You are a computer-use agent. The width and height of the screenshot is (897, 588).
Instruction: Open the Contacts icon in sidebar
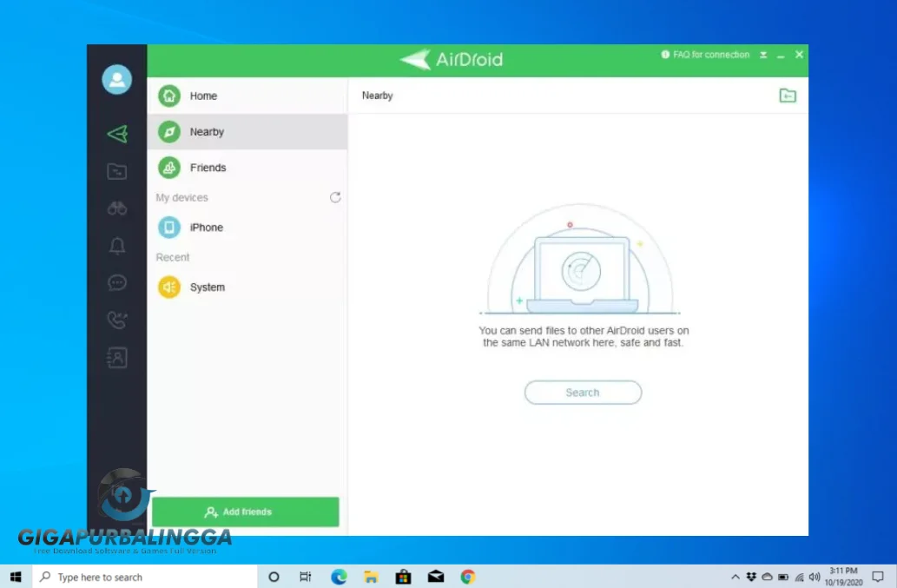[116, 358]
